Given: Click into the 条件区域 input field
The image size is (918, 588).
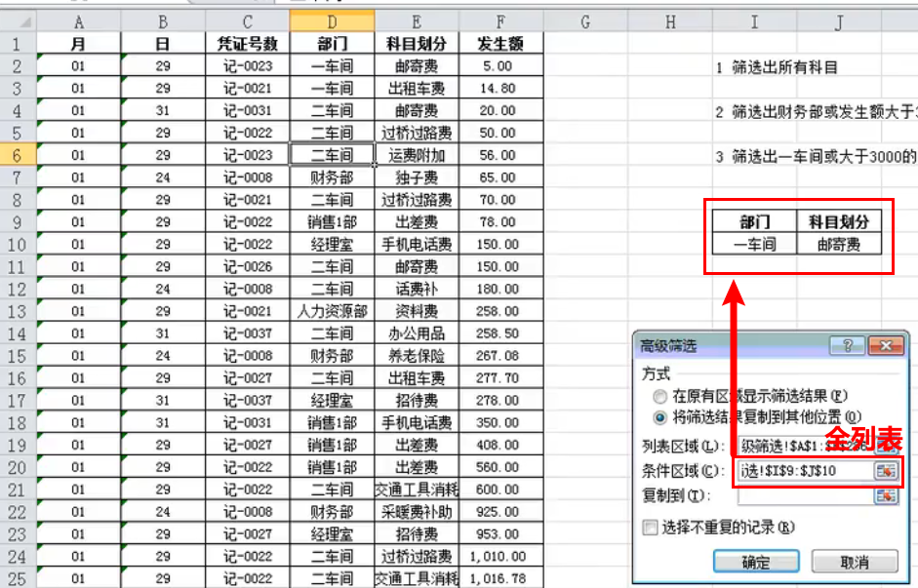Looking at the screenshot, I should tap(804, 471).
